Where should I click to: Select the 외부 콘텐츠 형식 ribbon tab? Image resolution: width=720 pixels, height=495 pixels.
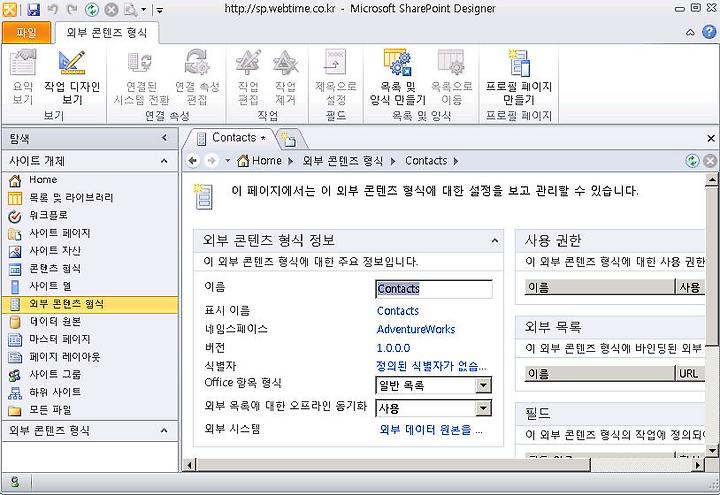tap(107, 33)
